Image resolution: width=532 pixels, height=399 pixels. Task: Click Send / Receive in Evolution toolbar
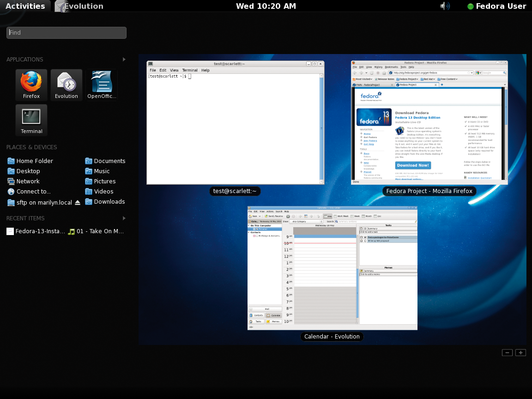(x=274, y=216)
